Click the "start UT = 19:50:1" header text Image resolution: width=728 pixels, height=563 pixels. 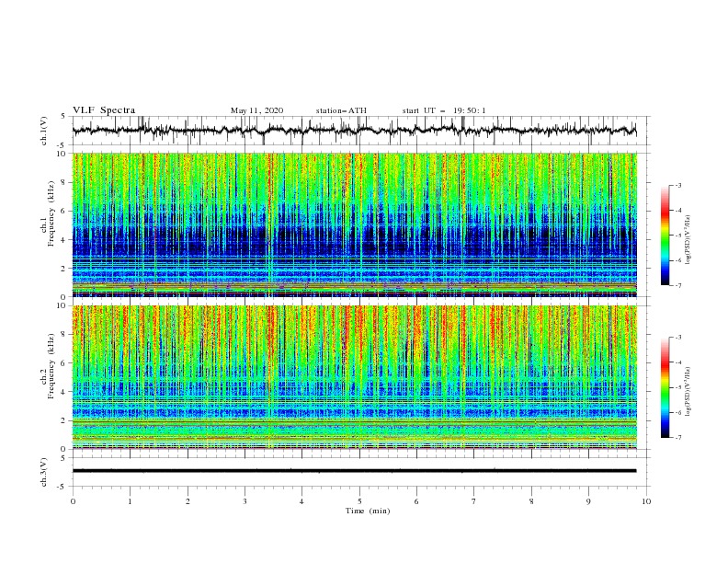444,110
